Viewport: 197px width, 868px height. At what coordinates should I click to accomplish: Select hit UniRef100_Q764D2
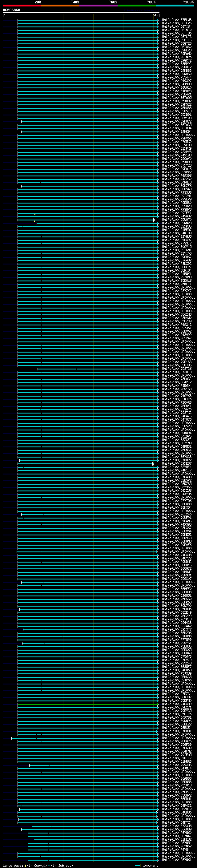click(x=177, y=260)
